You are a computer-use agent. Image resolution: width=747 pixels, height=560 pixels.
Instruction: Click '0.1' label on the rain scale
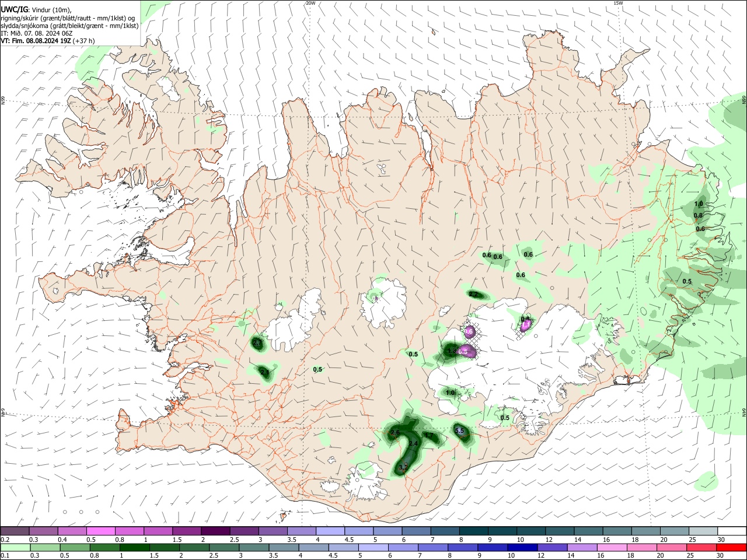(5, 556)
